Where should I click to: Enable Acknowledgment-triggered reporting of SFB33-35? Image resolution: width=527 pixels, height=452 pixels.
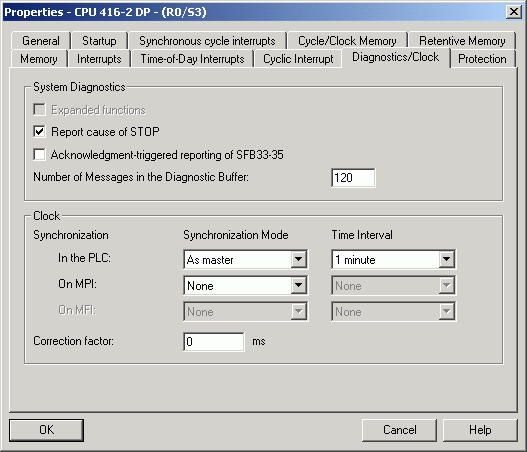39,155
